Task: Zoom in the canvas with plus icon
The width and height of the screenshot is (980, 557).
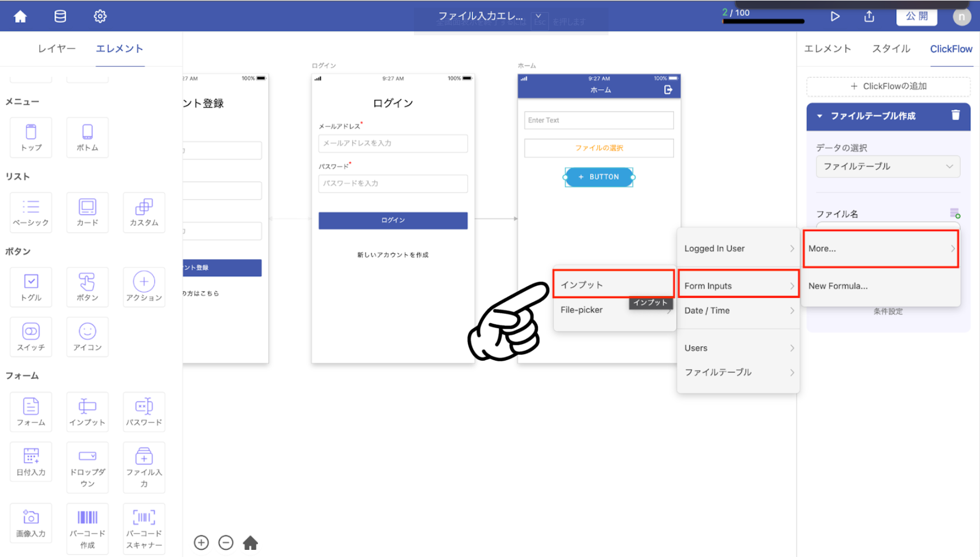Action: (x=201, y=543)
